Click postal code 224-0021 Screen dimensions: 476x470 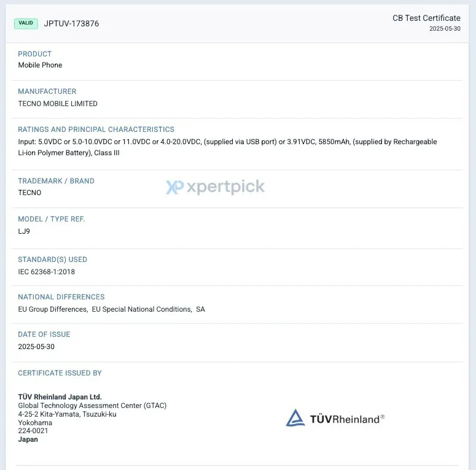33,431
